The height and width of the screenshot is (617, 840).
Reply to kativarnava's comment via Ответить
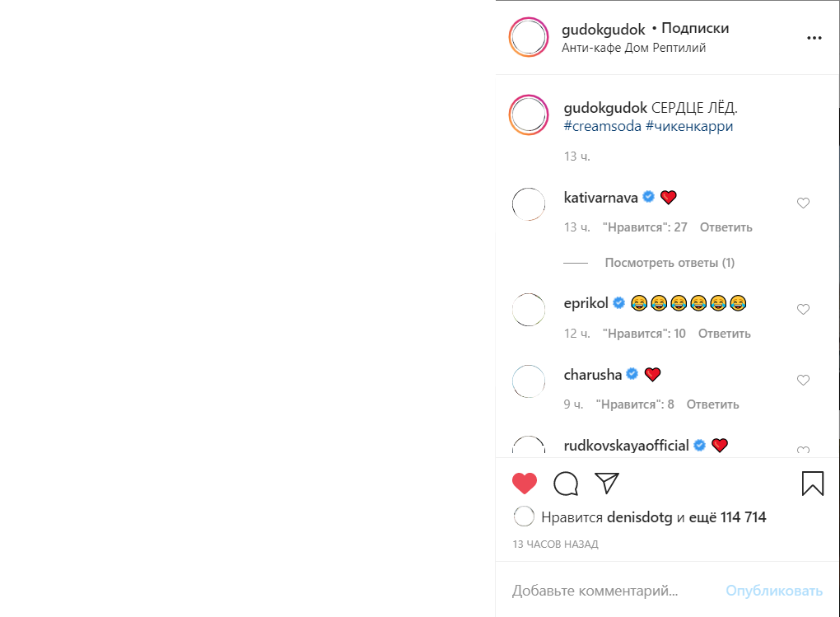point(726,227)
